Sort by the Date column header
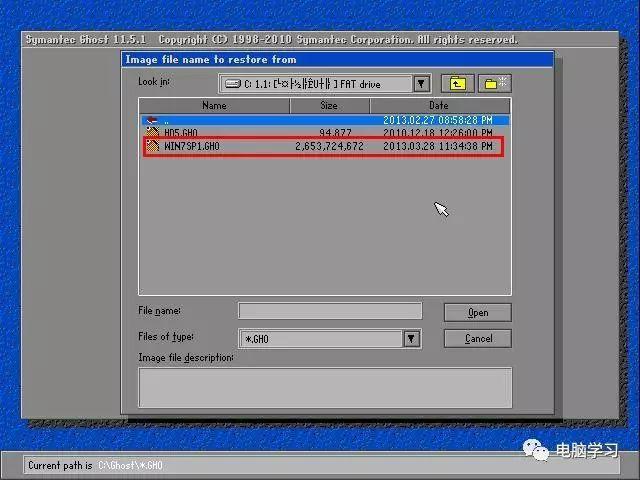The height and width of the screenshot is (480, 640). (x=439, y=106)
